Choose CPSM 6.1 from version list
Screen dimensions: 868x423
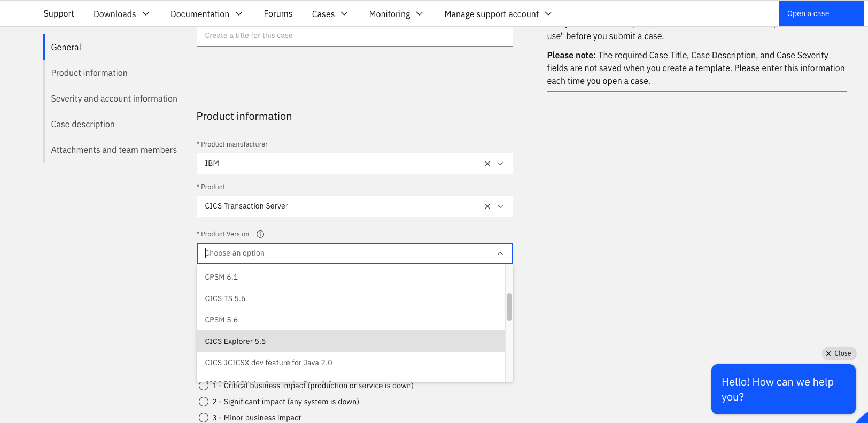[351, 277]
